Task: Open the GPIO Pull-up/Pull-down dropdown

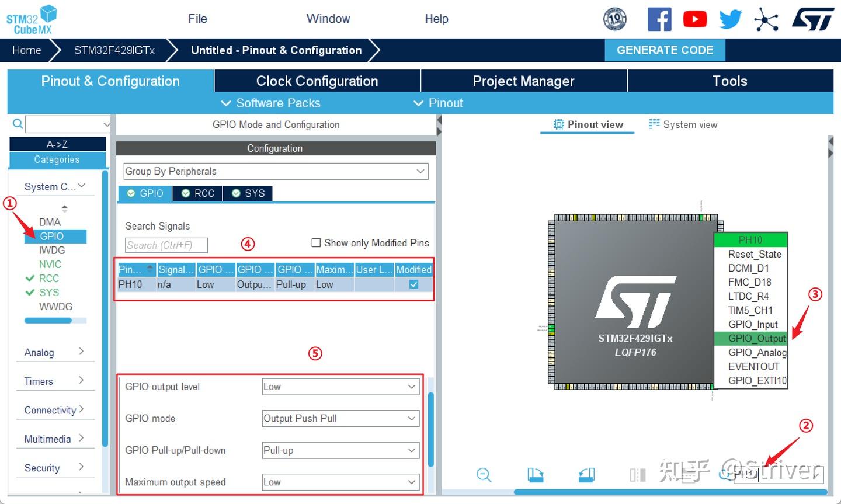Action: click(340, 450)
